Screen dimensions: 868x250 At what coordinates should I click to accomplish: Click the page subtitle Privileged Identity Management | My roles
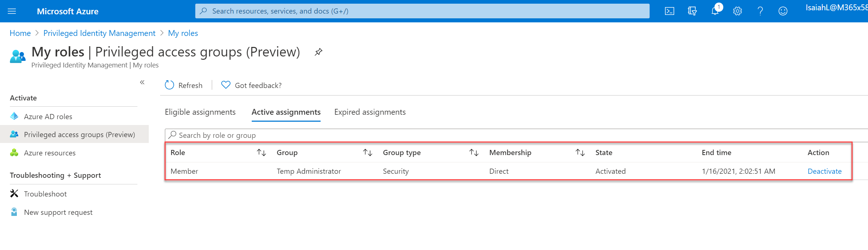click(95, 65)
